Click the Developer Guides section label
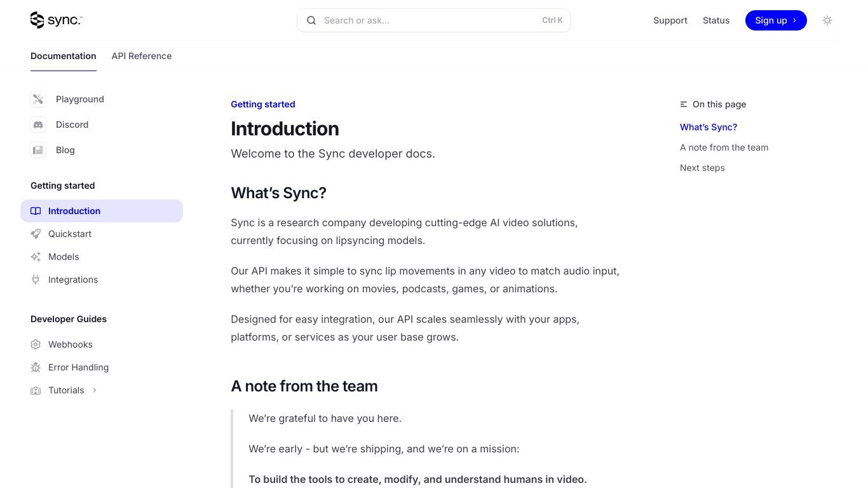This screenshot has height=488, width=868. point(69,319)
